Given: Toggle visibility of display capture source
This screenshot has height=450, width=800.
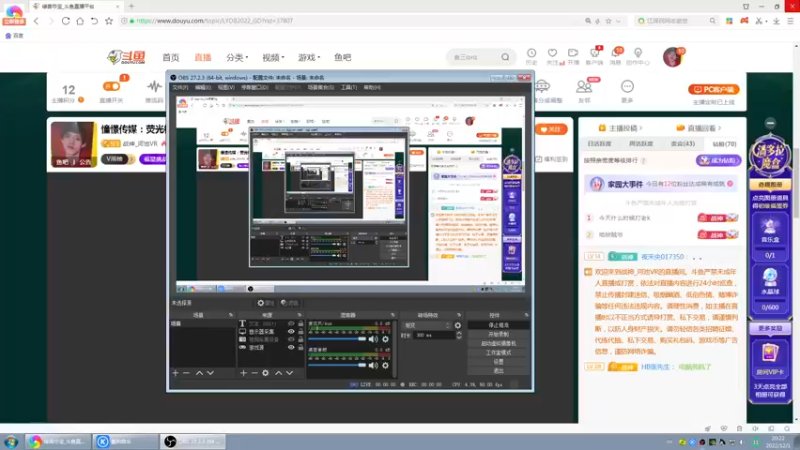Looking at the screenshot, I should pos(291,332).
